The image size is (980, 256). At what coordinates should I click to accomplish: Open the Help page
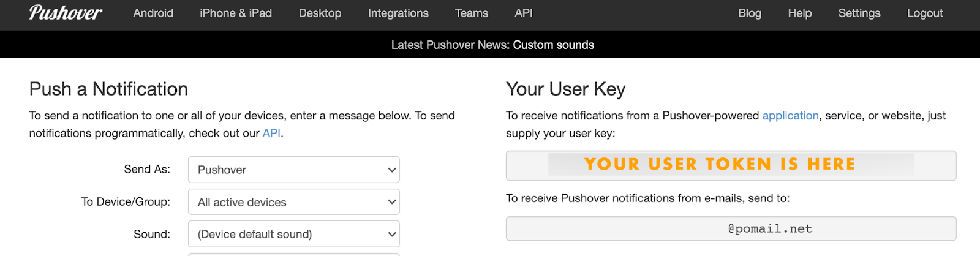click(x=800, y=13)
